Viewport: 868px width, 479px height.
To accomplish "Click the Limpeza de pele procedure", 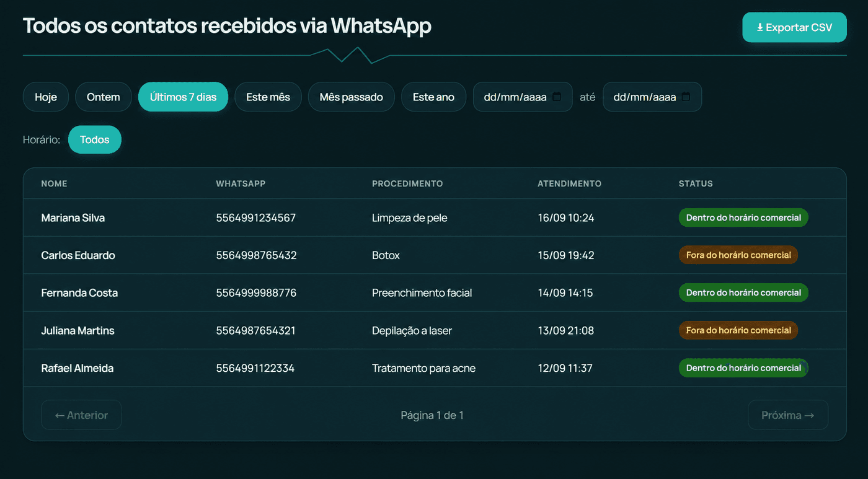I will point(410,218).
